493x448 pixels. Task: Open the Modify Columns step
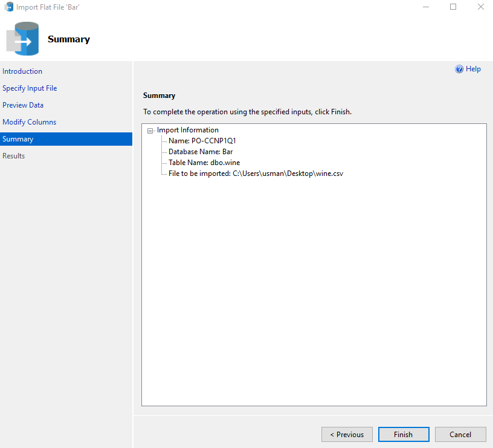pos(29,122)
